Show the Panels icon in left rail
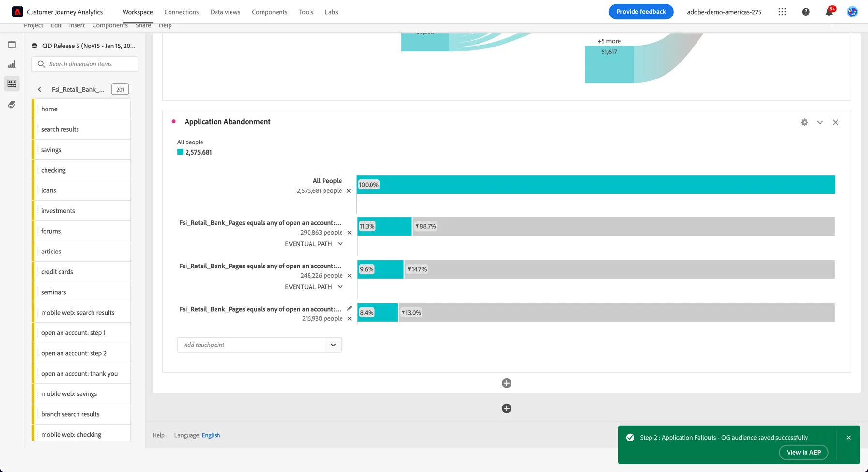The height and width of the screenshot is (472, 868). (12, 45)
